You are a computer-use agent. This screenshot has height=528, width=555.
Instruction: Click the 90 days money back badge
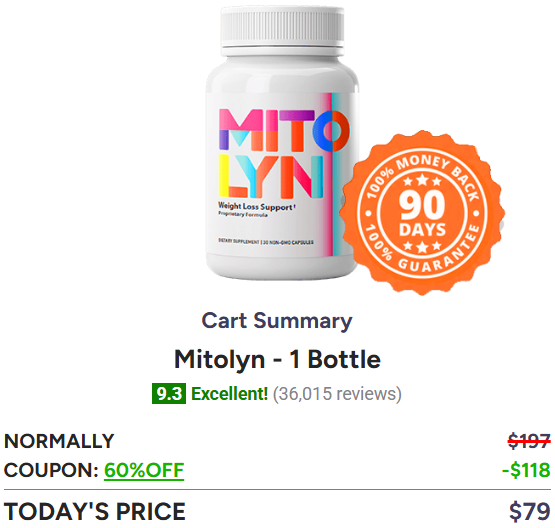pyautogui.click(x=422, y=213)
